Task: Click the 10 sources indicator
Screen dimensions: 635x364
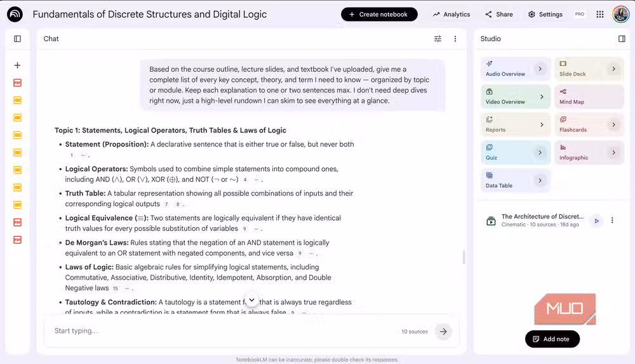Action: point(414,332)
